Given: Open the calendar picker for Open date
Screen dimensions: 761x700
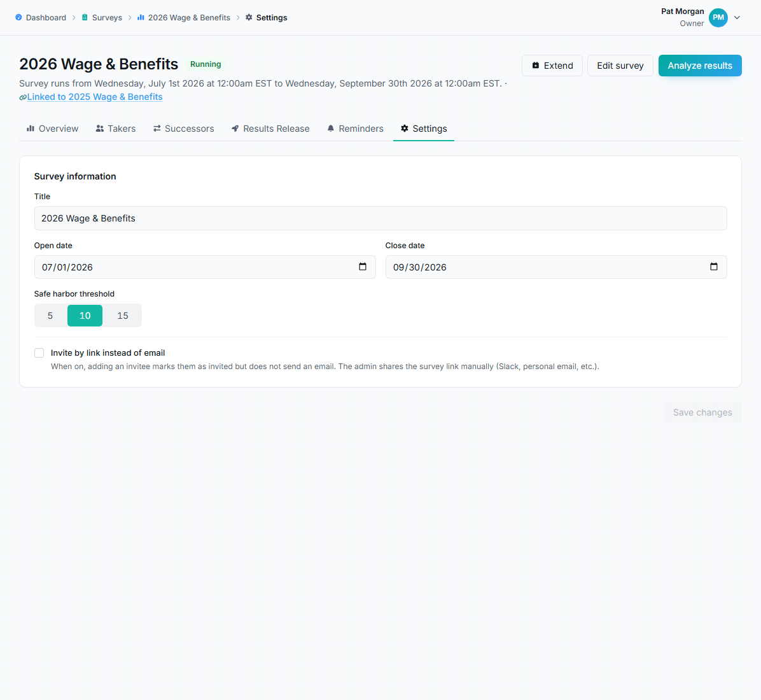Looking at the screenshot, I should [363, 267].
